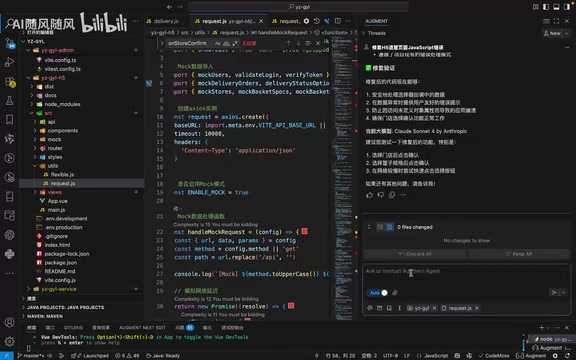Open the Manage gear icon
This screenshot has height=360, width=576.
(10, 341)
